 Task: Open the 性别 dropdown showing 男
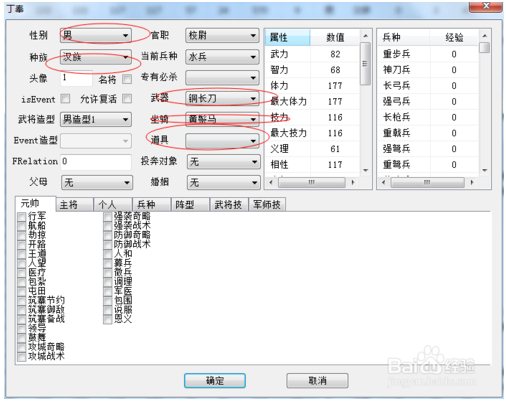96,35
